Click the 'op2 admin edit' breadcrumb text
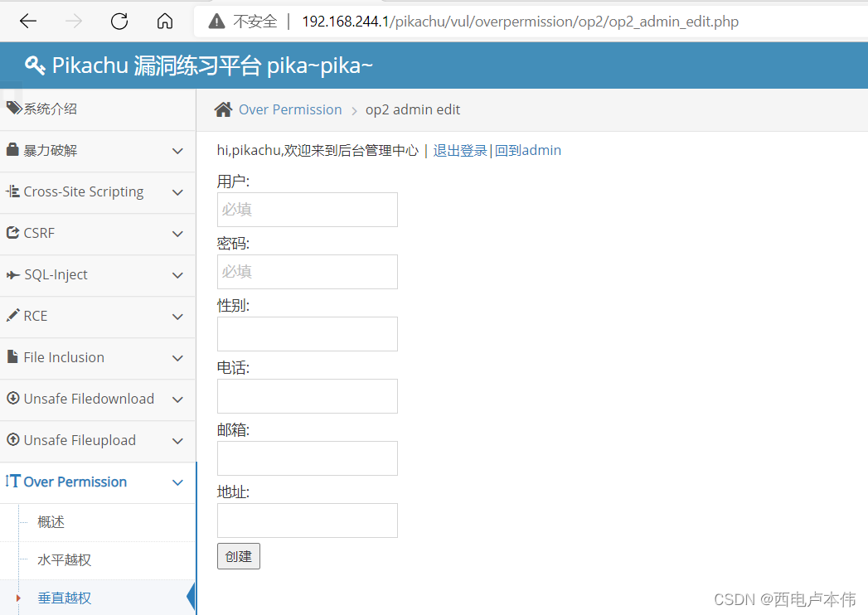 pyautogui.click(x=412, y=109)
